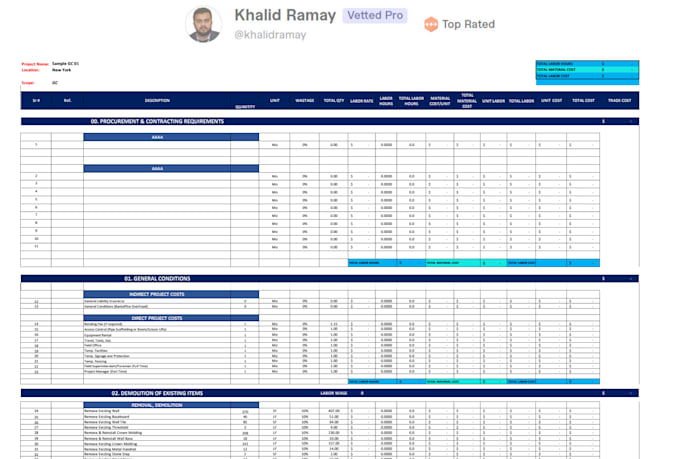Click the Indirect Project Costs subheading
This screenshot has height=459, width=680.
[157, 294]
